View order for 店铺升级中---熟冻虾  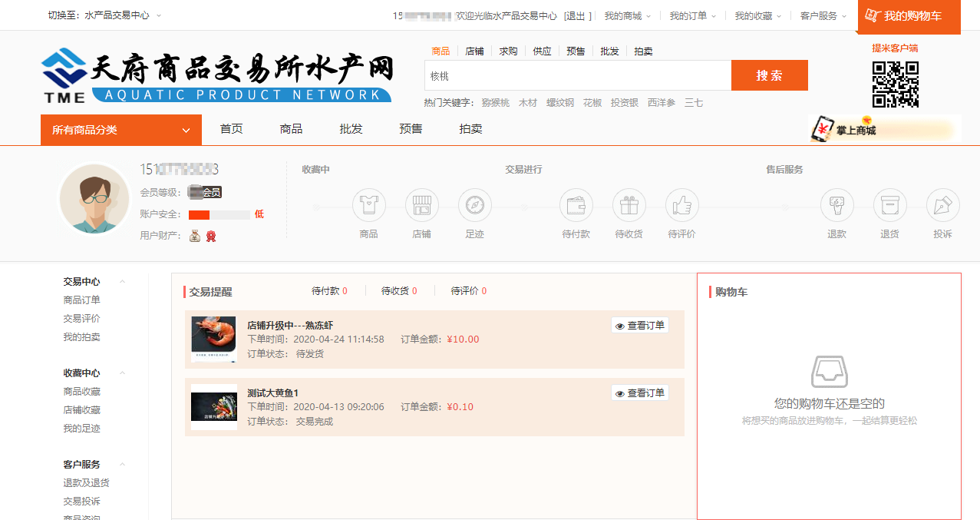coord(640,326)
